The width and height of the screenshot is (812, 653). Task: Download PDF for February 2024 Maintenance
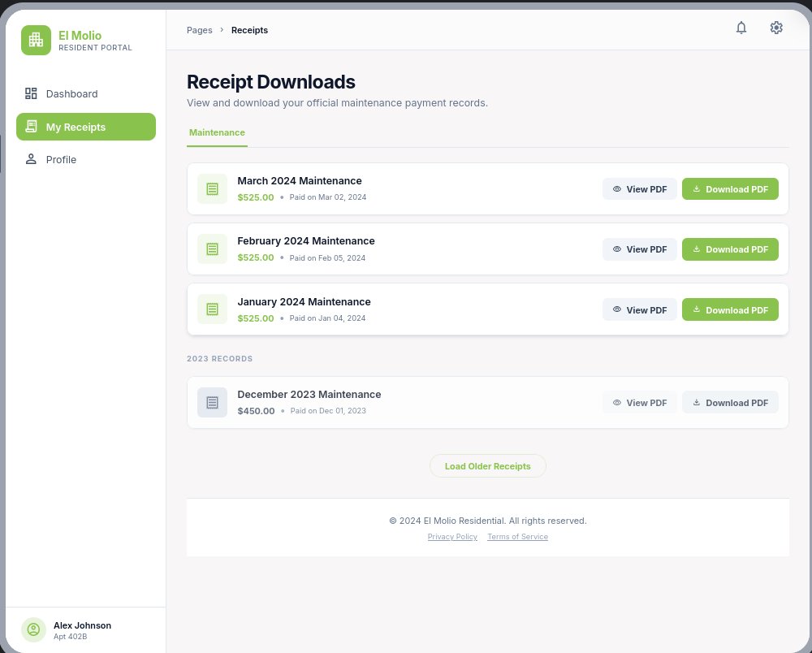click(x=730, y=249)
